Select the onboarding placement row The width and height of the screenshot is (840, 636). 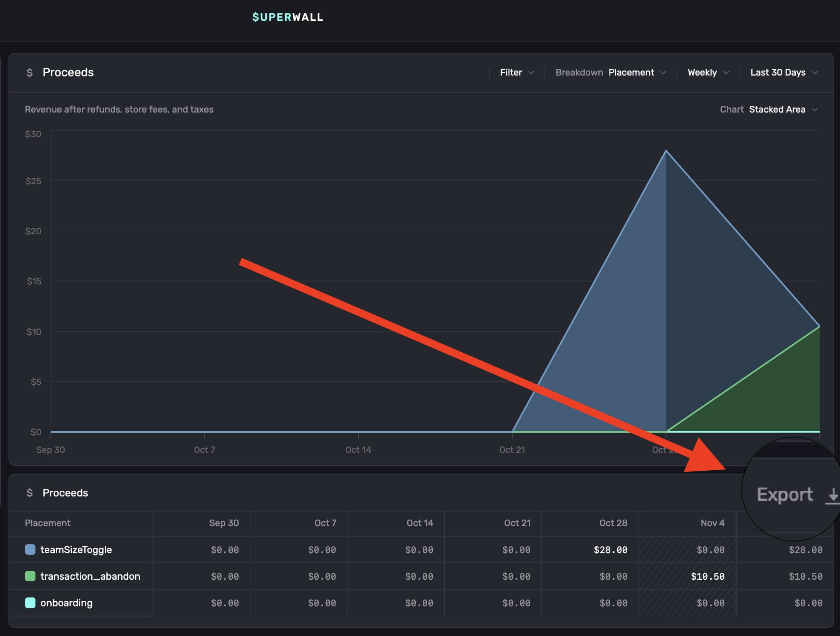[66, 603]
